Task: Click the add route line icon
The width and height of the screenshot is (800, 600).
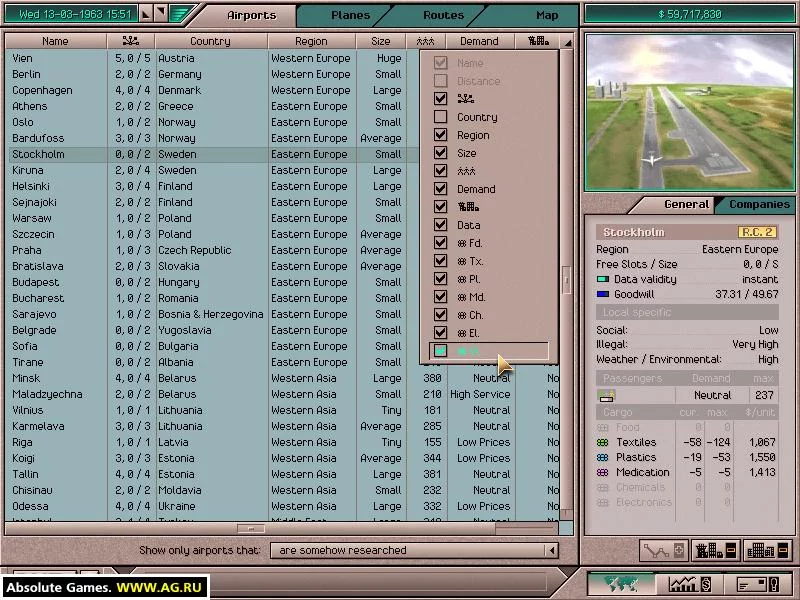Action: click(663, 551)
